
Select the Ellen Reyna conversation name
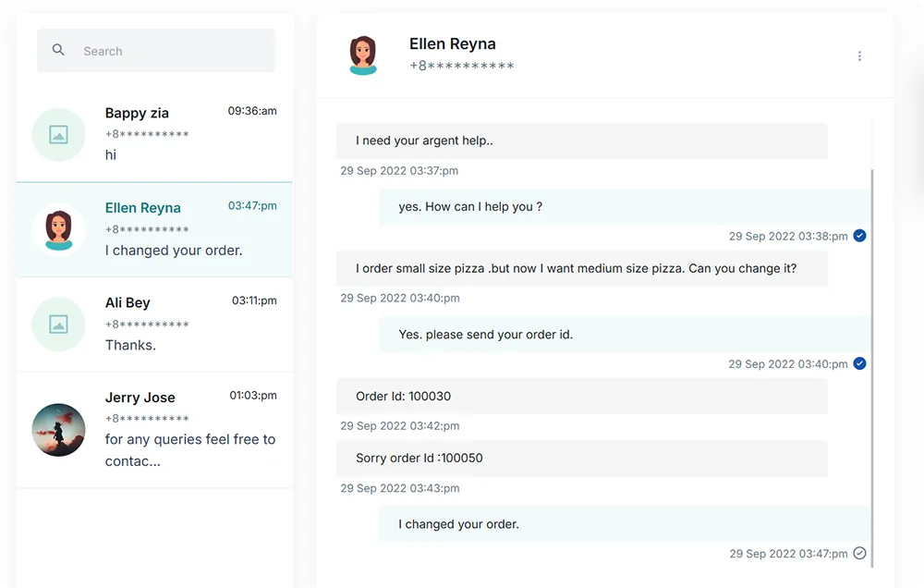tap(142, 208)
